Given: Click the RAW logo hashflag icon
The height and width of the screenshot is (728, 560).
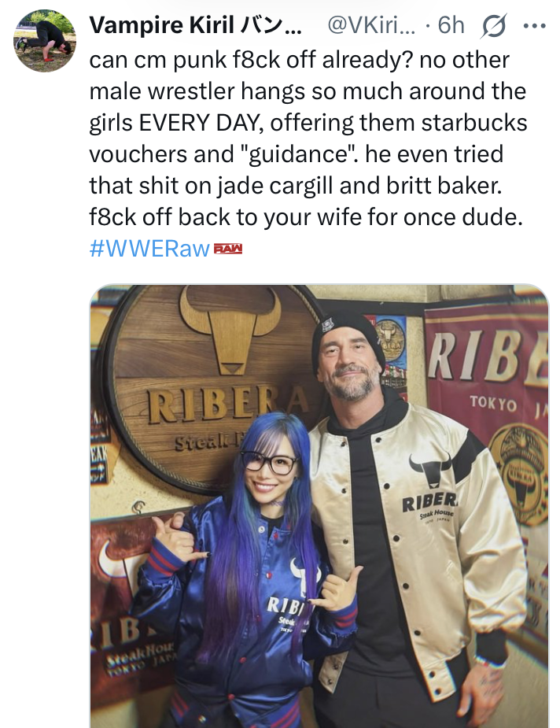Looking at the screenshot, I should point(228,249).
